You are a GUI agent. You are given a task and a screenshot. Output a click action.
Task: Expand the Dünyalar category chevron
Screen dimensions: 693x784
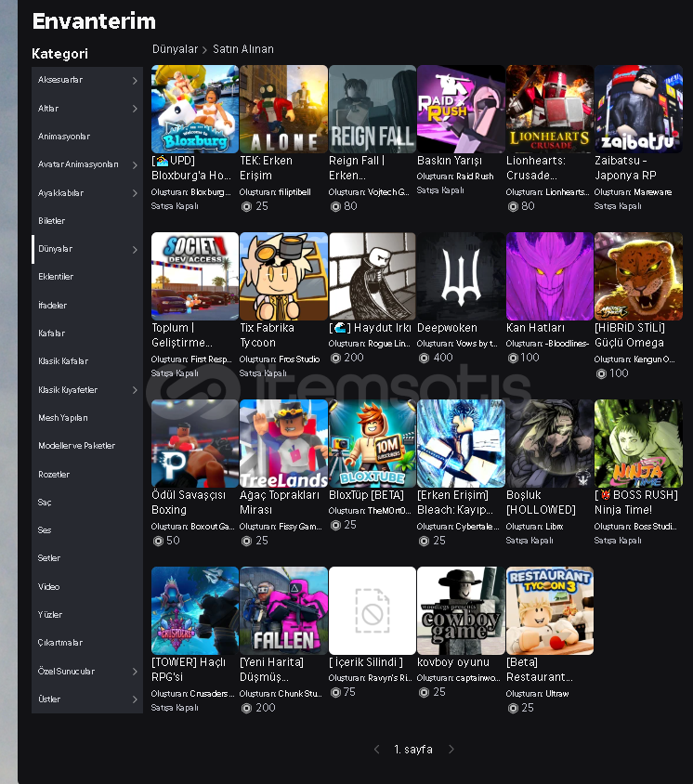coord(135,250)
